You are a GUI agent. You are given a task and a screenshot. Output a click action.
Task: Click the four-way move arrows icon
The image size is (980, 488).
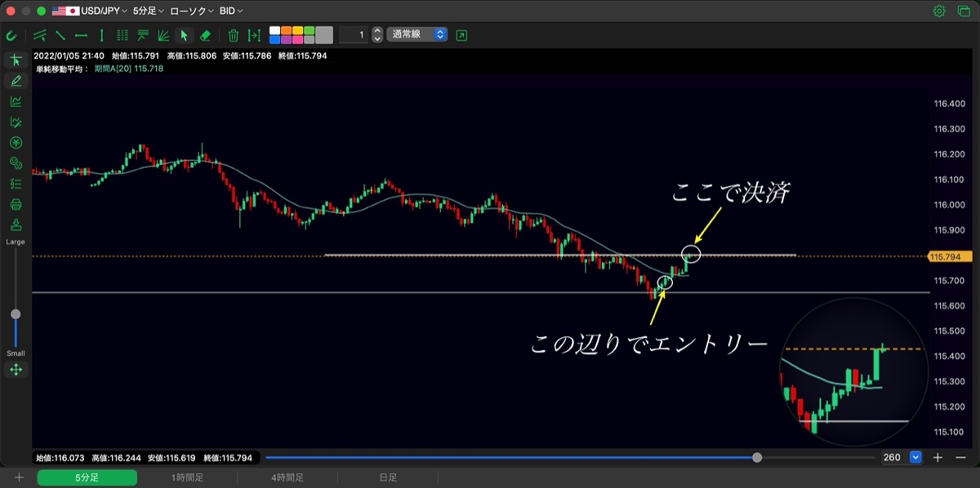tap(16, 370)
